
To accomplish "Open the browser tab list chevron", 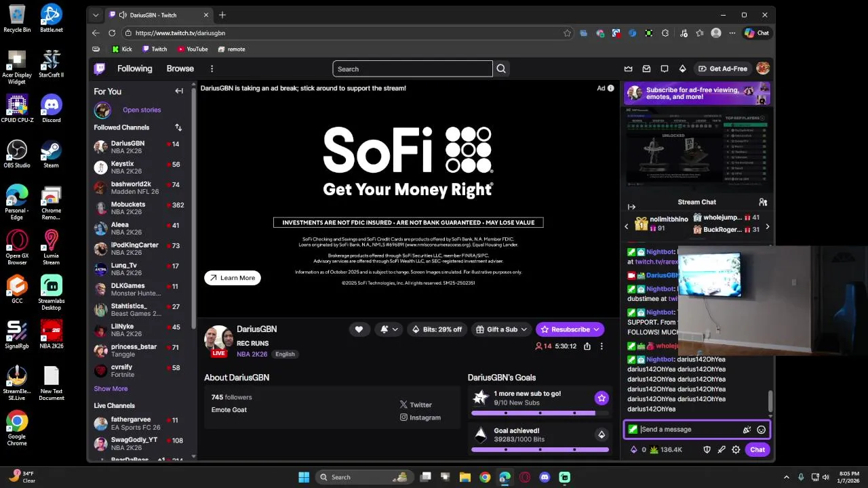I will [x=96, y=15].
